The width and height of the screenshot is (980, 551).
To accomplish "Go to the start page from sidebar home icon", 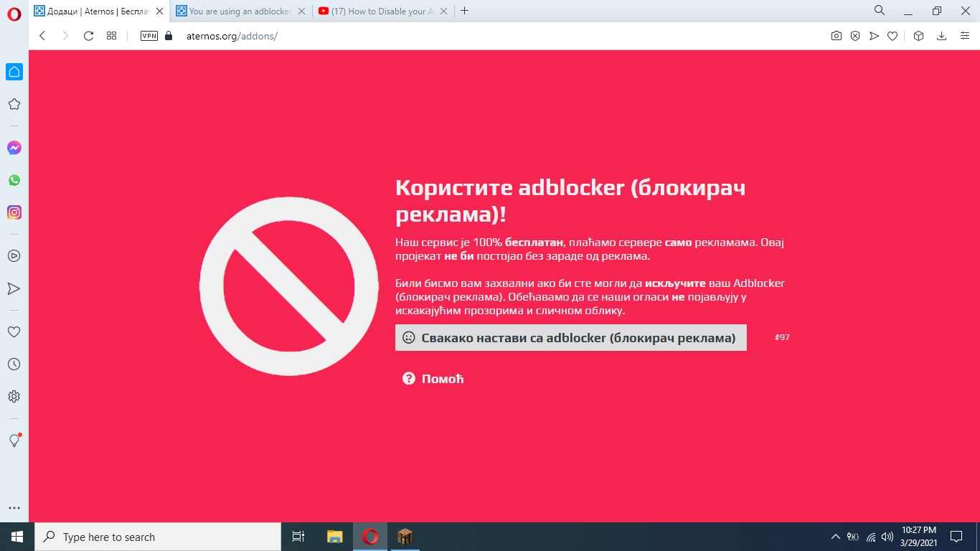I will (x=14, y=72).
